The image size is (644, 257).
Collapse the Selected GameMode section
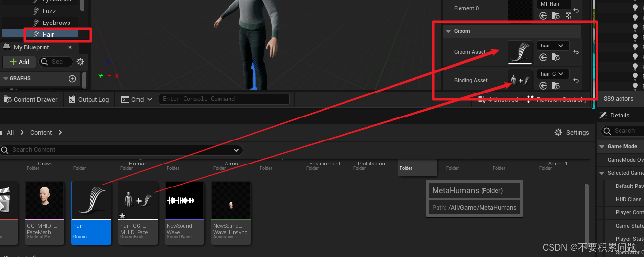pyautogui.click(x=602, y=173)
